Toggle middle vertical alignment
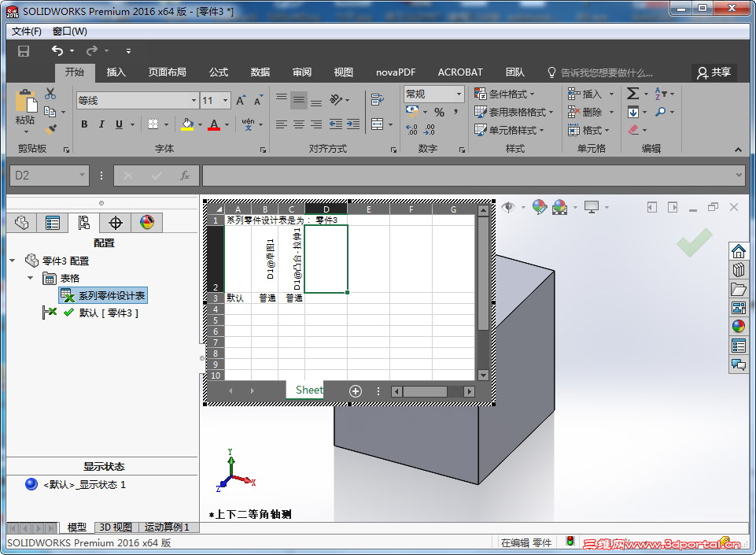 point(299,100)
